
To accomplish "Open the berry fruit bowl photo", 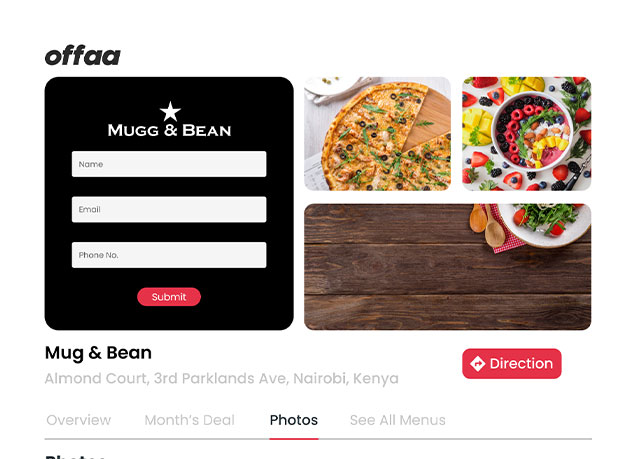I will (x=526, y=134).
